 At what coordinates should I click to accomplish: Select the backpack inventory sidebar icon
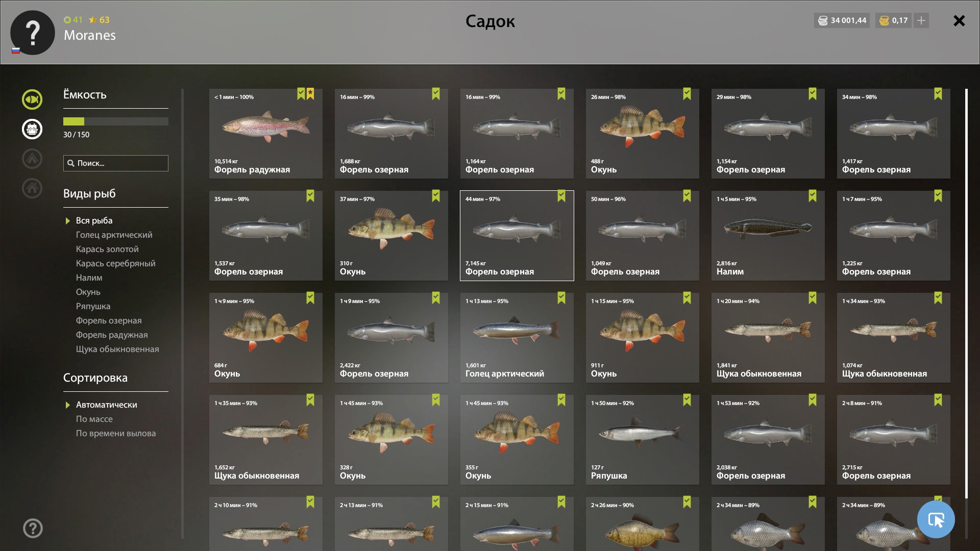(32, 129)
